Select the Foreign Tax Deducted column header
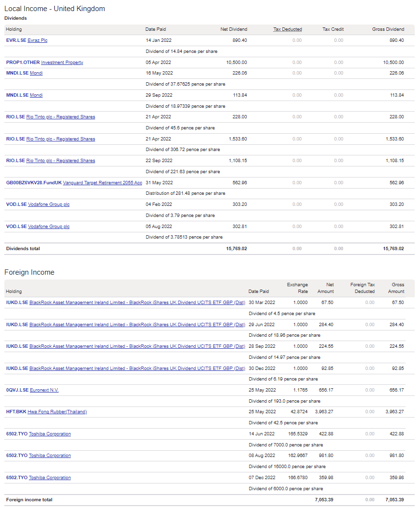 tap(362, 288)
